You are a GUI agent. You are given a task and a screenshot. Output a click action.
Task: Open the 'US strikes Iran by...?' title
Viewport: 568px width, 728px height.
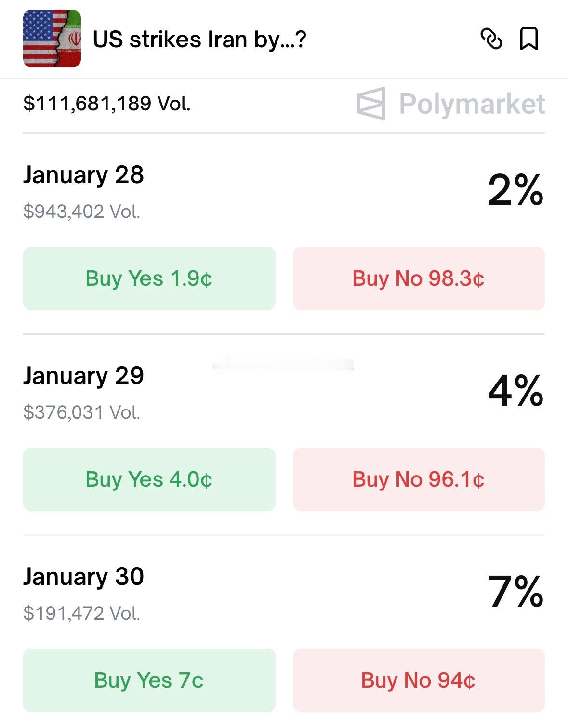click(x=199, y=40)
